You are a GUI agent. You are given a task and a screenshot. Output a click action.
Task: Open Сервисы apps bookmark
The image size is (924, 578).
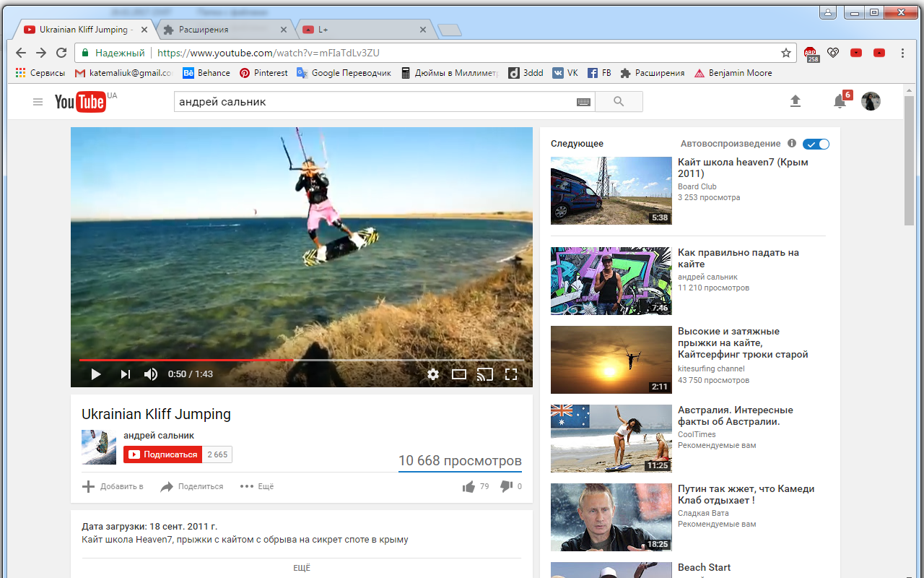click(40, 73)
